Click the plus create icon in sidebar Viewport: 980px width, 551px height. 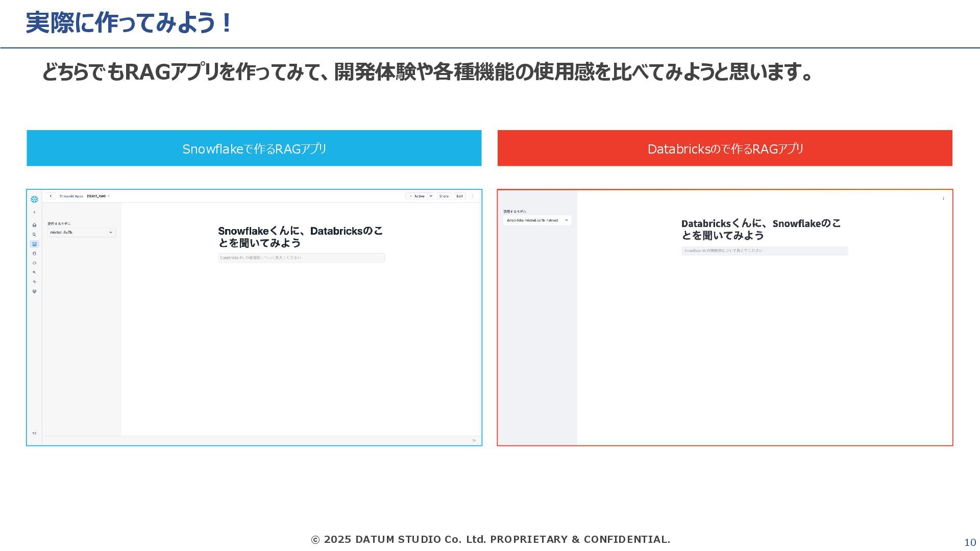pyautogui.click(x=34, y=212)
